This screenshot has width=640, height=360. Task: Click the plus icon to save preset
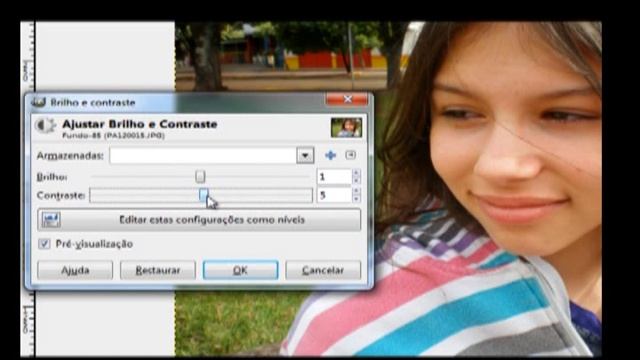(x=330, y=155)
